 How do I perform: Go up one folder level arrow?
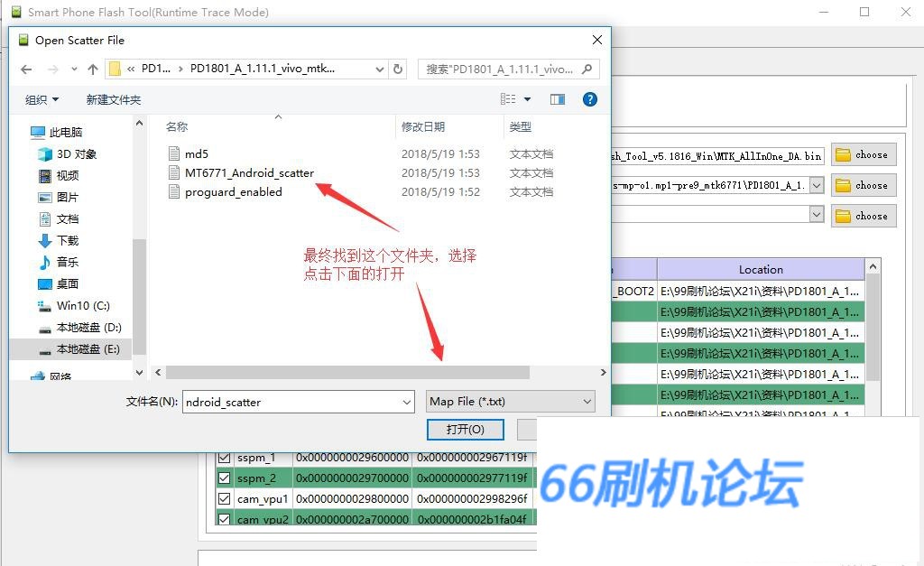coord(93,70)
